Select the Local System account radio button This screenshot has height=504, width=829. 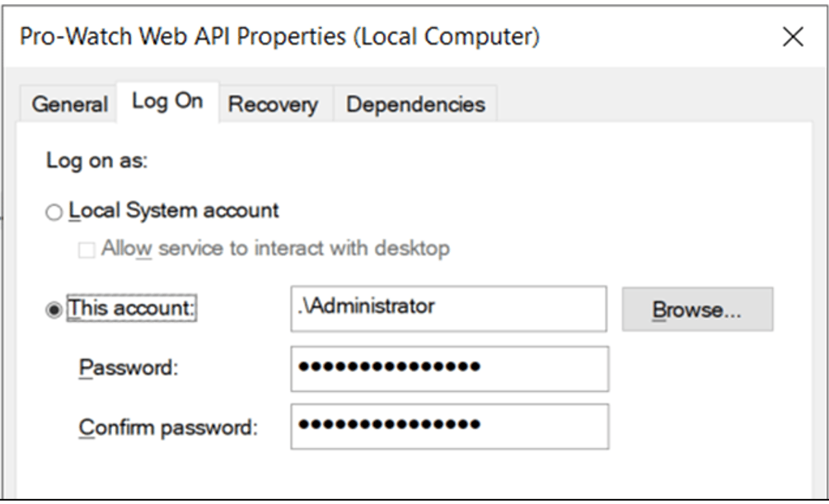pos(54,212)
